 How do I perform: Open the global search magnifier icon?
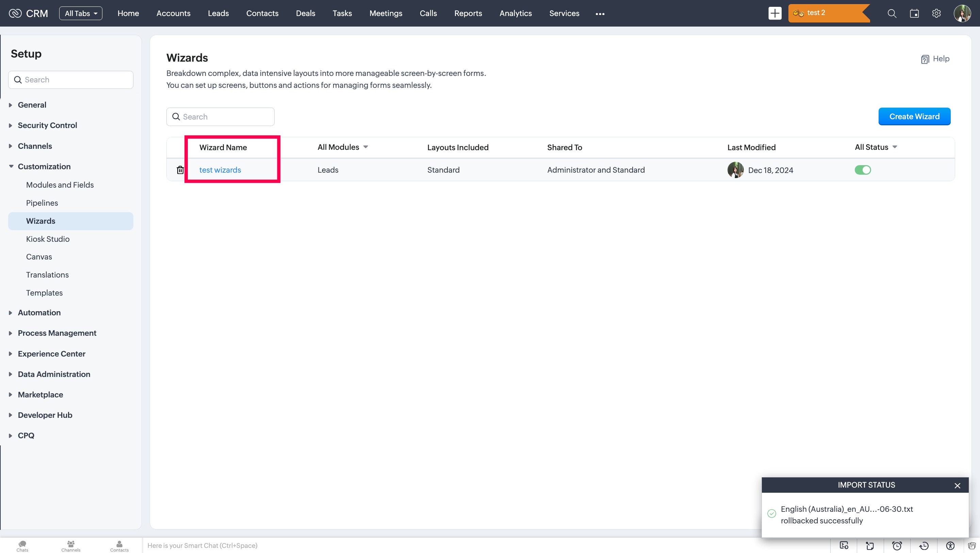click(x=892, y=14)
